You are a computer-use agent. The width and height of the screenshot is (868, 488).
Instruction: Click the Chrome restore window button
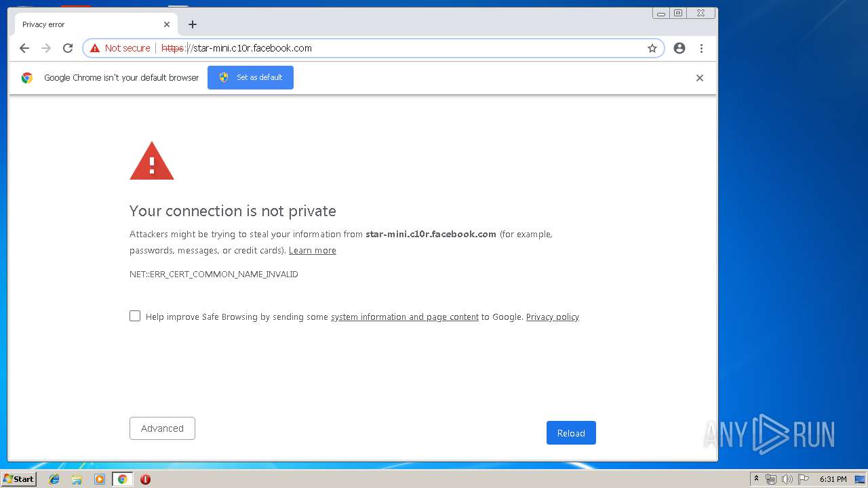coord(678,13)
